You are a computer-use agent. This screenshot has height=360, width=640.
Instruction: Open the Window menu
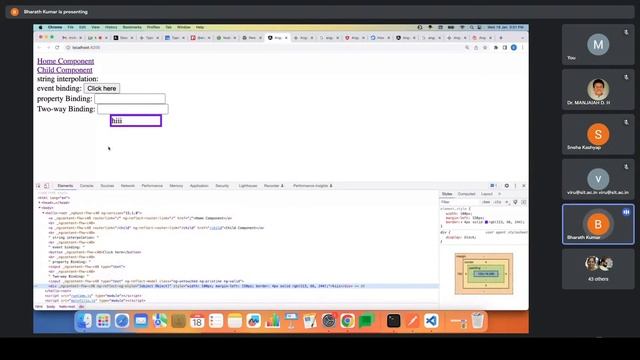(x=184, y=27)
